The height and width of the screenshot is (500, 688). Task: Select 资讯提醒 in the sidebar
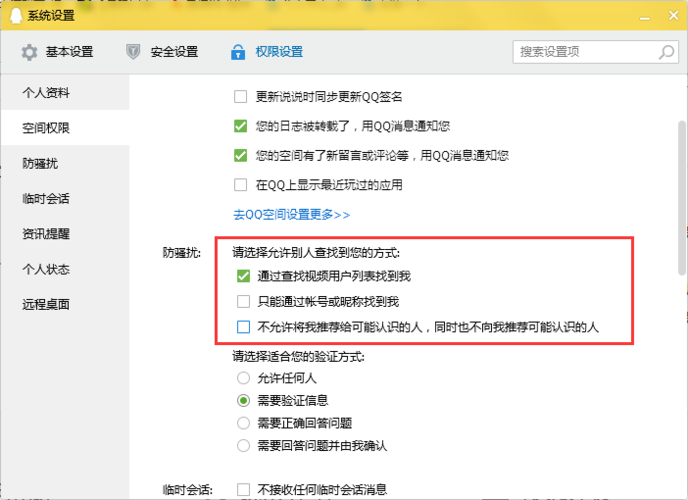[65, 234]
